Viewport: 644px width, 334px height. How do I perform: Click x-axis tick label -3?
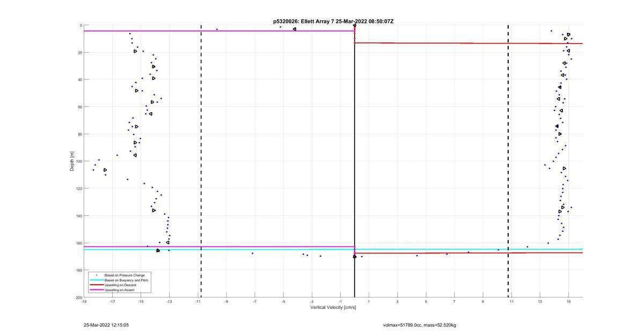click(x=312, y=301)
